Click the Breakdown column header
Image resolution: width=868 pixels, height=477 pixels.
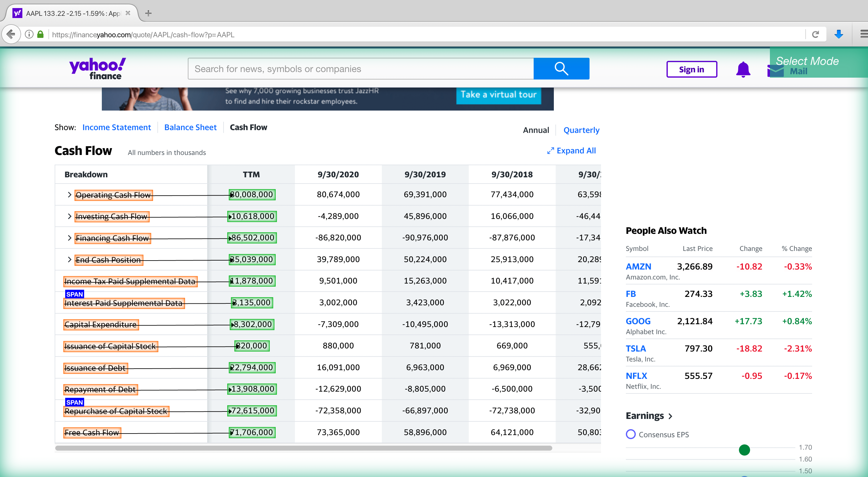pyautogui.click(x=86, y=174)
